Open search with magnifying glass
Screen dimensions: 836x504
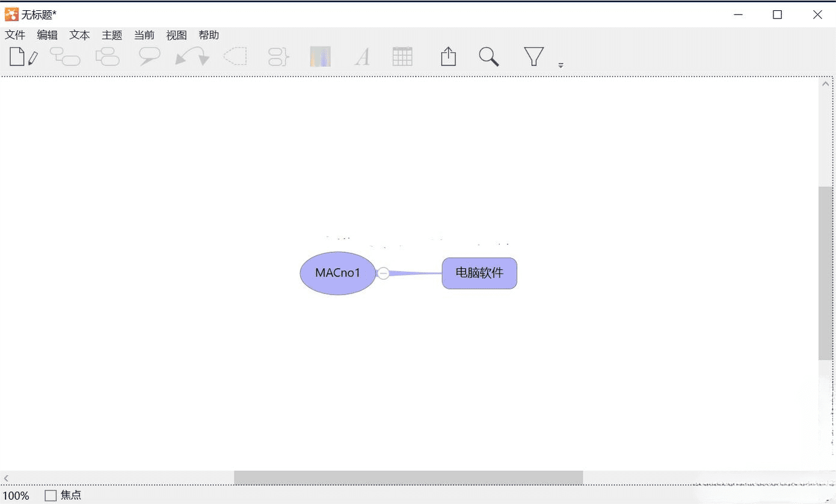tap(489, 57)
